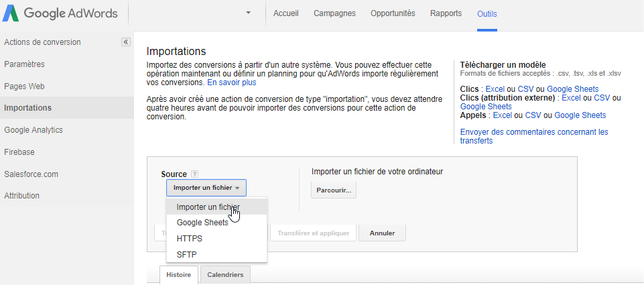
Task: Open the Clics Google Sheets template
Action: coord(572,89)
